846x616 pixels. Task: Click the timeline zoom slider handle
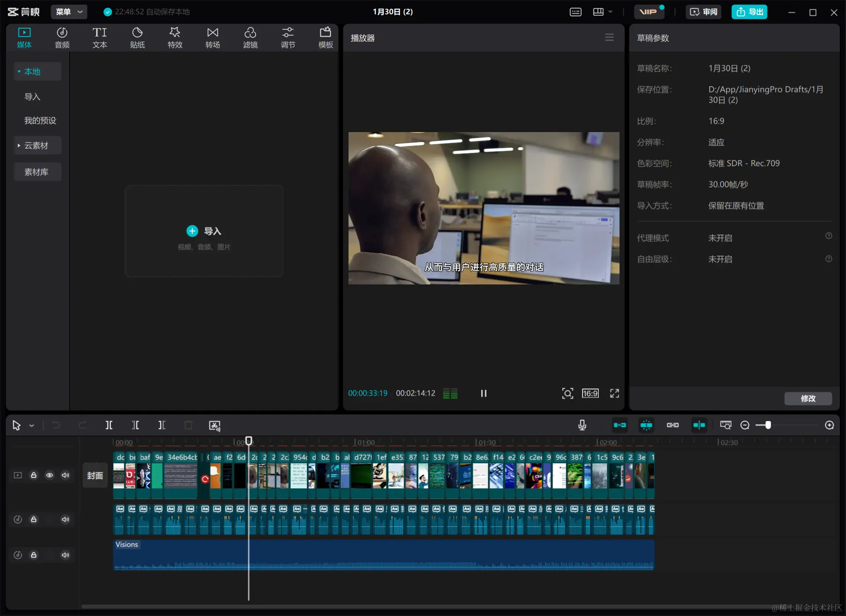(768, 425)
